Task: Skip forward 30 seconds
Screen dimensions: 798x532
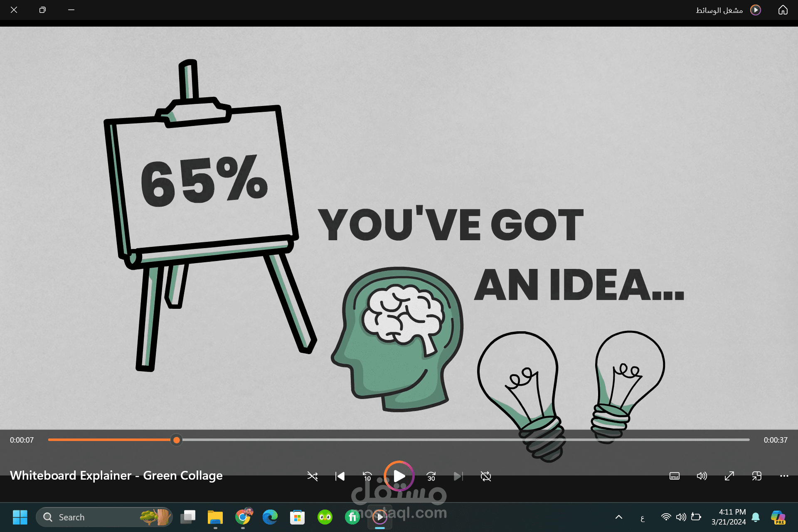Action: [x=431, y=476]
